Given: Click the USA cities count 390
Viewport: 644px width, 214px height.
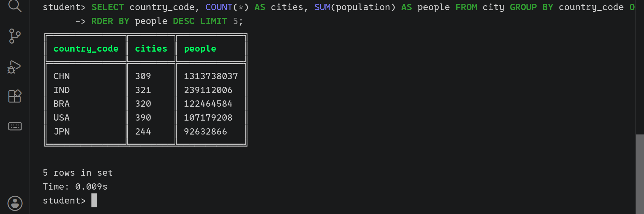Looking at the screenshot, I should [143, 117].
